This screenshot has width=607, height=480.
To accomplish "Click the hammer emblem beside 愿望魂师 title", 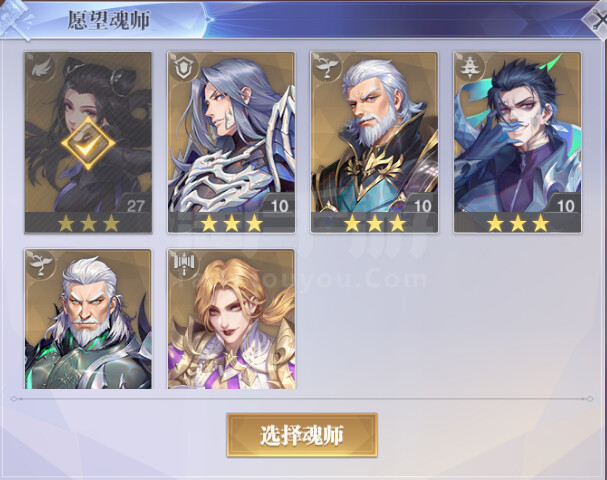I will [x=17, y=20].
